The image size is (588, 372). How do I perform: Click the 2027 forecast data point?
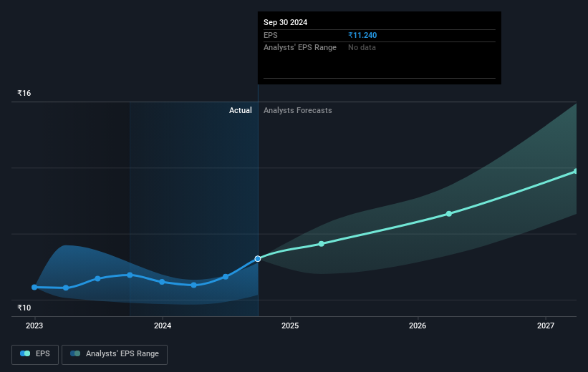[576, 171]
